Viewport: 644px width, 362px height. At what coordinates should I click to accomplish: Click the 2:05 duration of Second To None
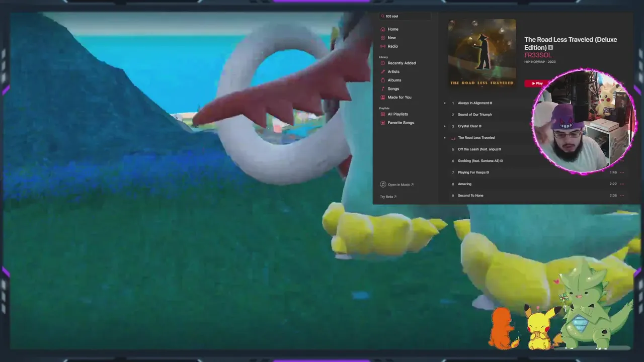[x=613, y=196]
